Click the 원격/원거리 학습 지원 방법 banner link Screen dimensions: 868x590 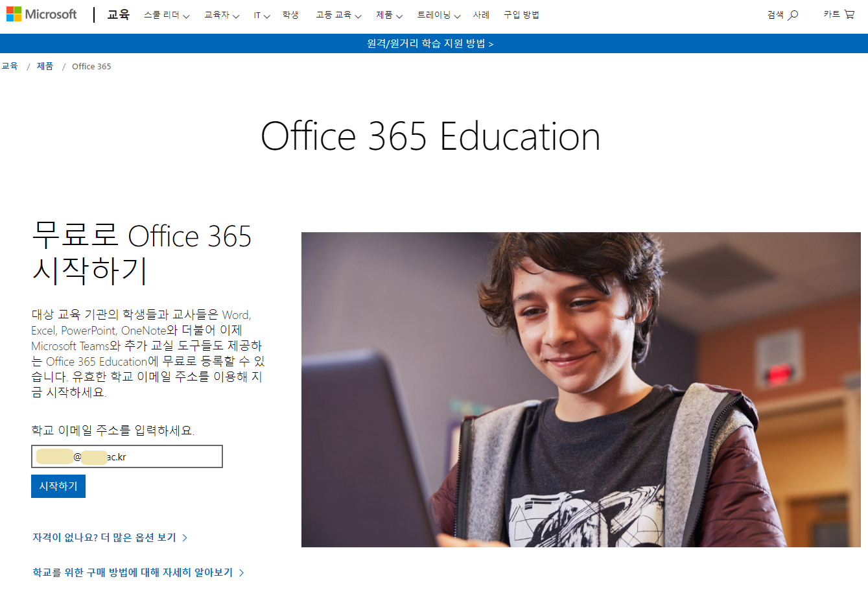(430, 43)
